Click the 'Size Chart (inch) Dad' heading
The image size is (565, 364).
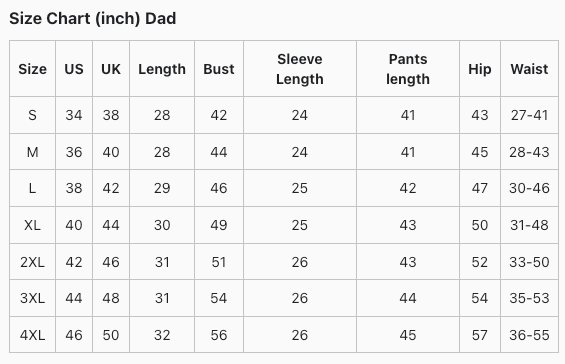click(93, 18)
